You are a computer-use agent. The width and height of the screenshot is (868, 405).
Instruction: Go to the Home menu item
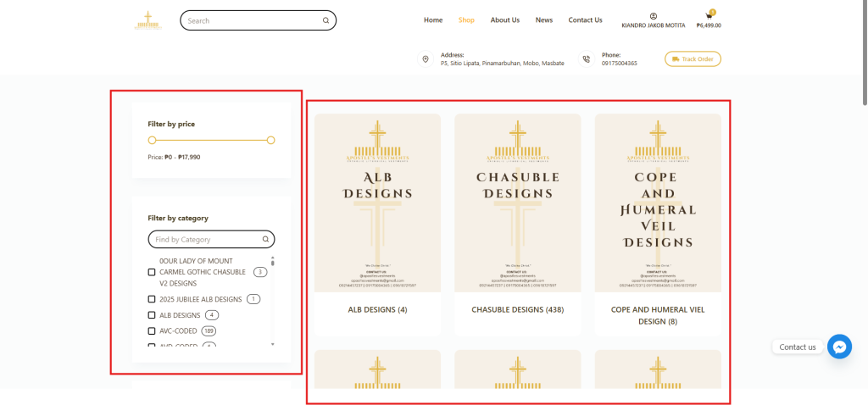point(433,20)
